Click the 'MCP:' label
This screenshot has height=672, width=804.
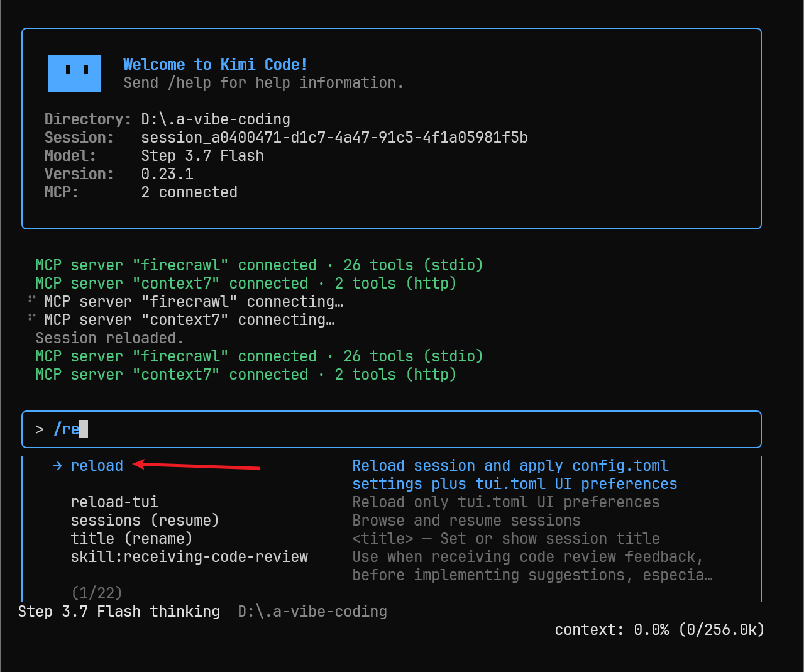coord(62,192)
